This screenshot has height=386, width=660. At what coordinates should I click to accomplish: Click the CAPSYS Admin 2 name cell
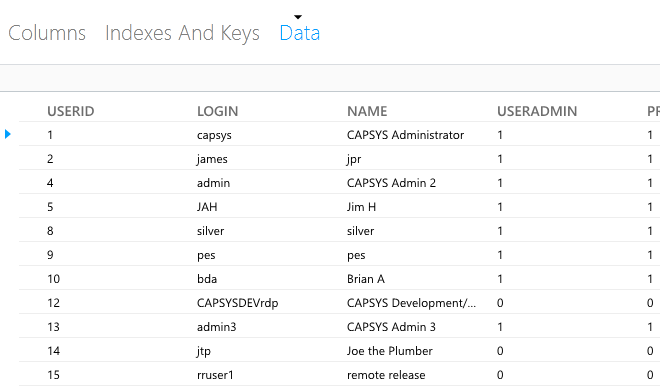[391, 183]
